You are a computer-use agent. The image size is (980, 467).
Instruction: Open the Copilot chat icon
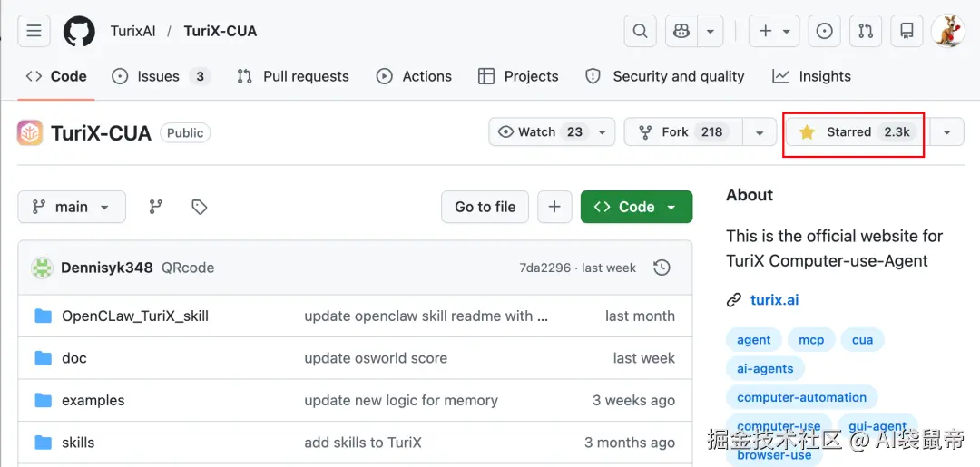click(x=681, y=31)
